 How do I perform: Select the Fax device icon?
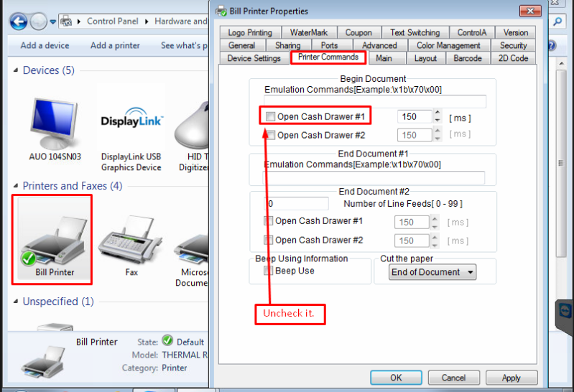130,240
